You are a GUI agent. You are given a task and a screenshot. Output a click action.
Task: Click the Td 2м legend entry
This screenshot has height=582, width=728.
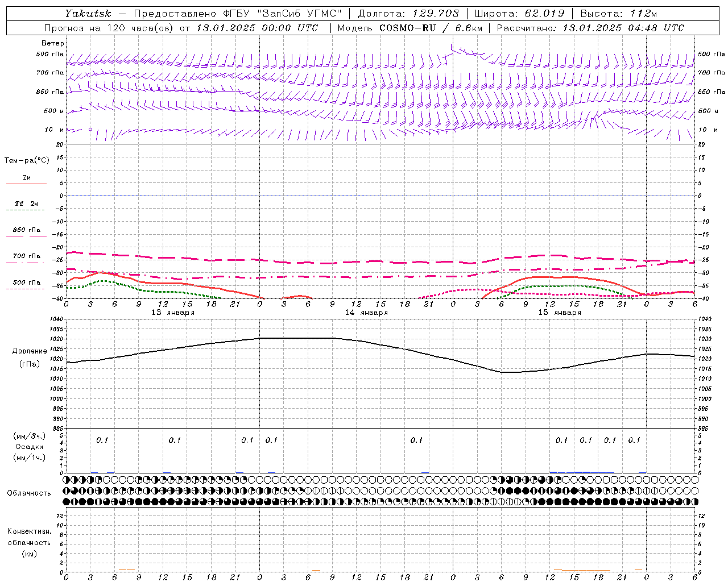26,203
